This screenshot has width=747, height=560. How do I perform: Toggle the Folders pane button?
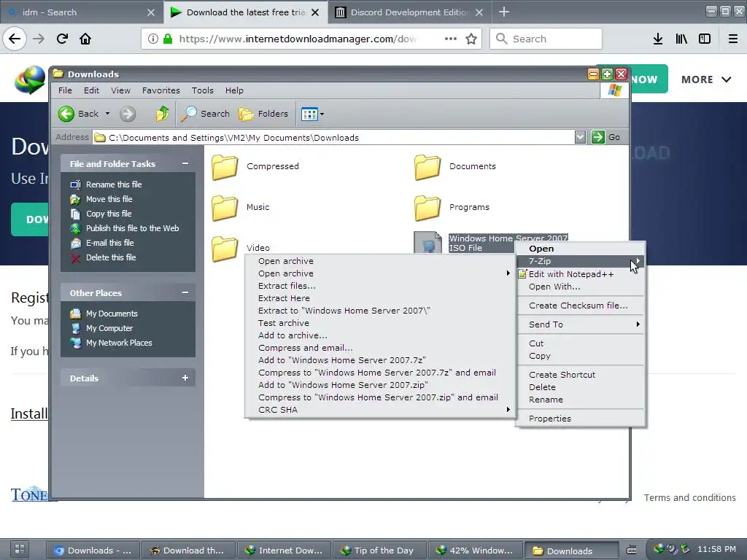(x=263, y=114)
